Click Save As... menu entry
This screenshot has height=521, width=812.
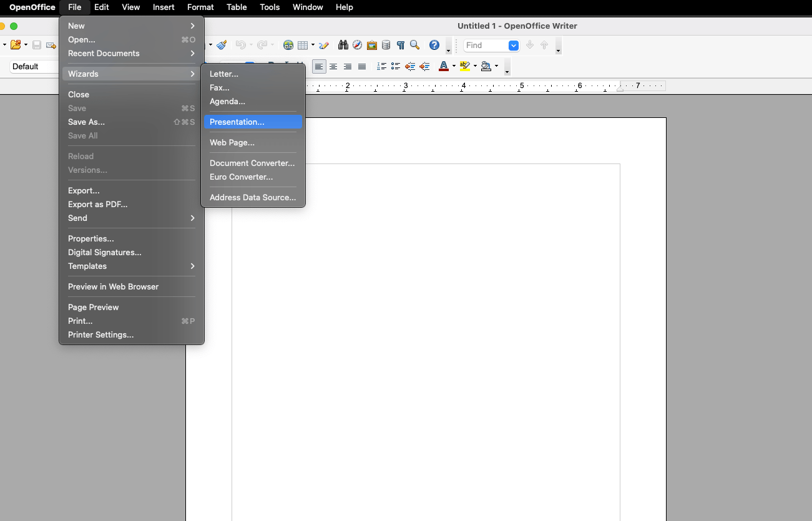(132, 122)
